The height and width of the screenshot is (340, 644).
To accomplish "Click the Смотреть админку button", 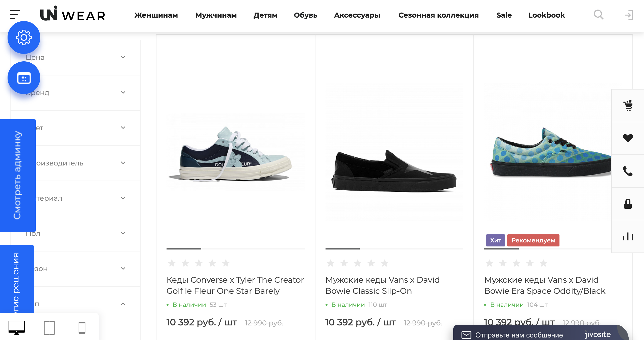I will point(18,175).
